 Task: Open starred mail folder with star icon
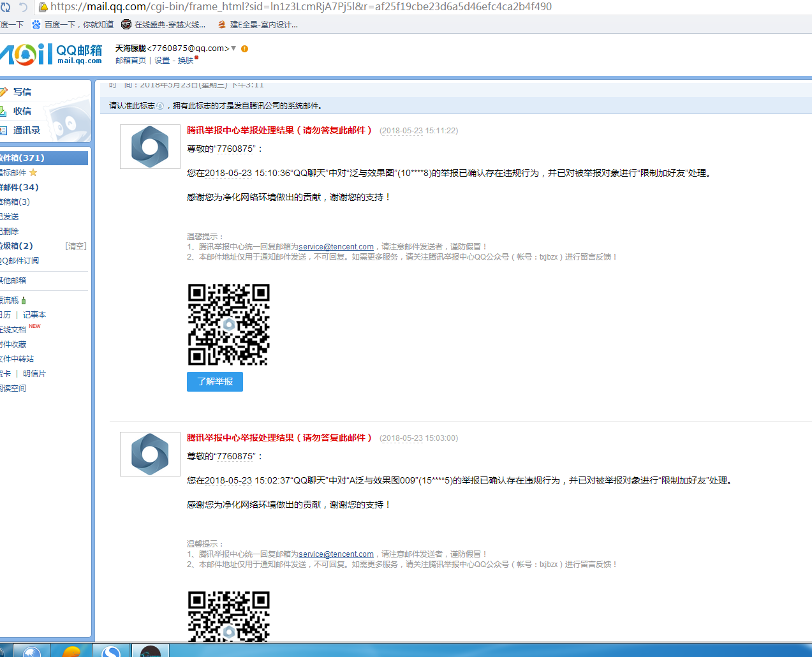(x=19, y=173)
